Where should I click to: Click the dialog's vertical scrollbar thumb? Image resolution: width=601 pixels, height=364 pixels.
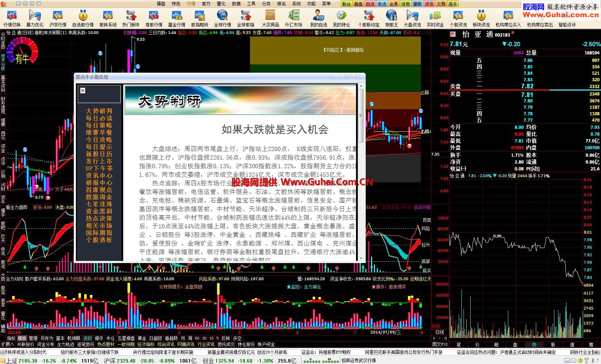tap(361, 116)
